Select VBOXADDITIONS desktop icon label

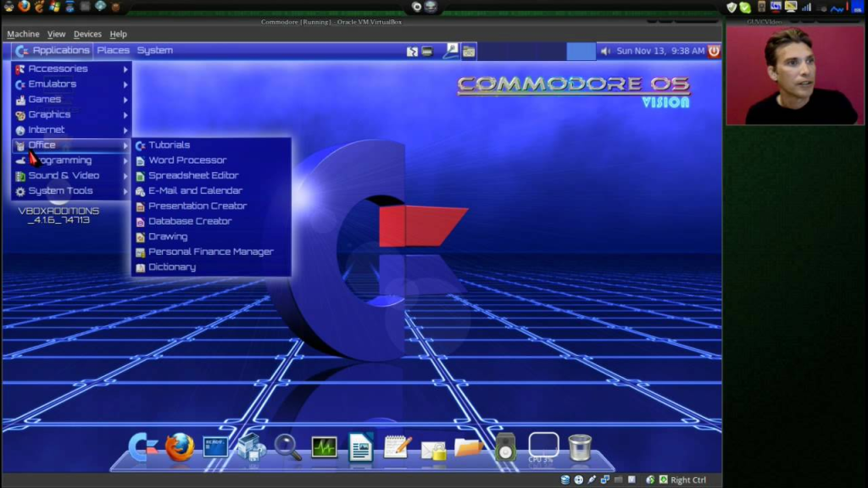point(58,215)
